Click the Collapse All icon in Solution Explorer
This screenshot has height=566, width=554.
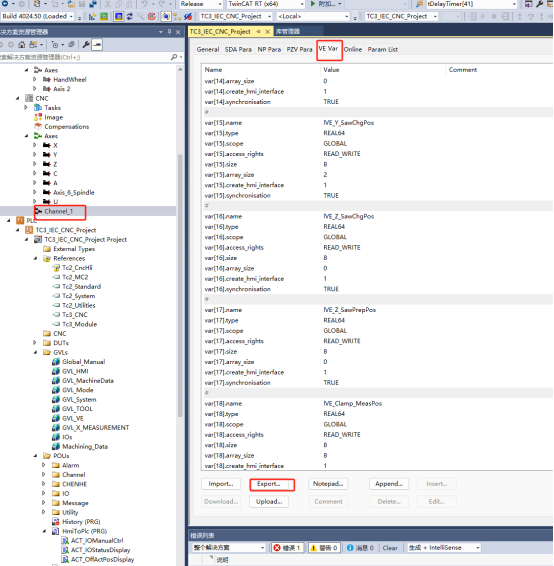click(x=71, y=44)
